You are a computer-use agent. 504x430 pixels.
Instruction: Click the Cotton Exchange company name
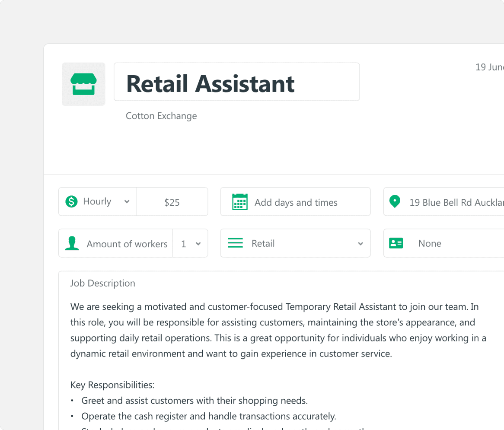click(161, 116)
